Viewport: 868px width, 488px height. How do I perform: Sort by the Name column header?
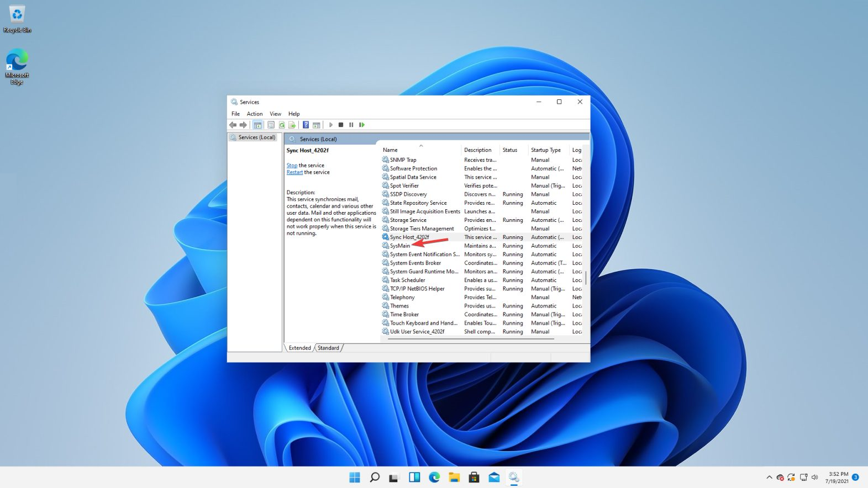coord(420,150)
